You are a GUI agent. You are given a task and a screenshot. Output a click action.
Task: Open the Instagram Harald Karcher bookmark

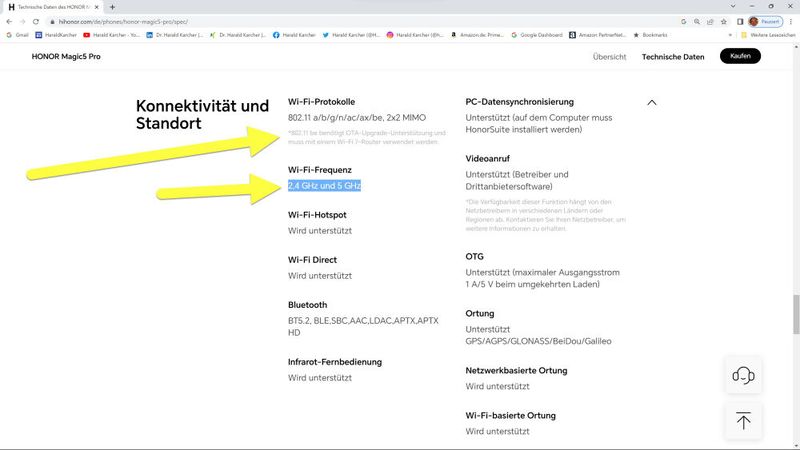point(414,35)
